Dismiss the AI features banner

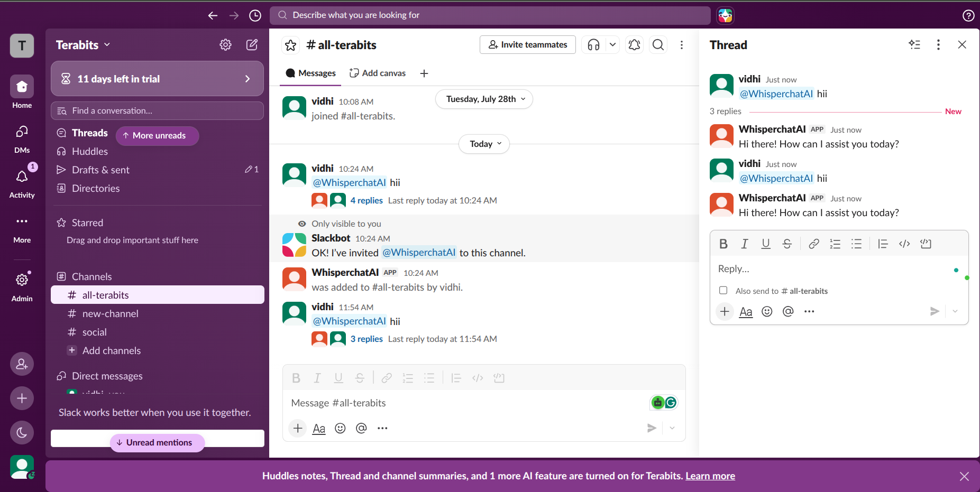click(964, 476)
